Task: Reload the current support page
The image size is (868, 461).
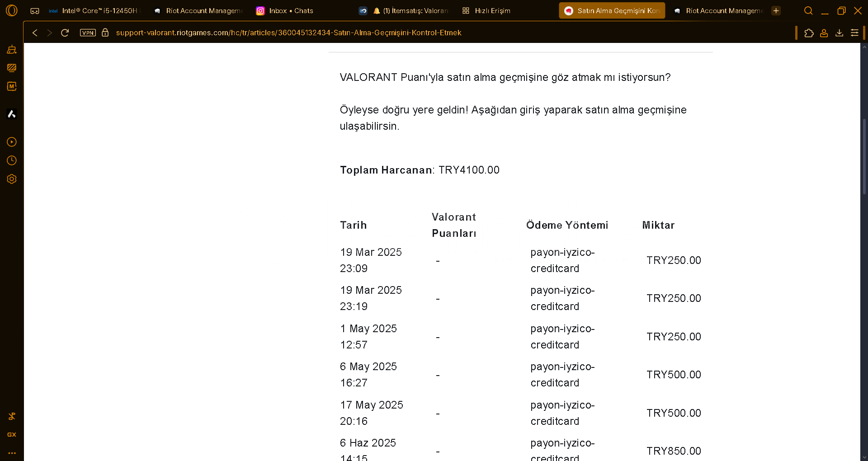Action: pos(65,33)
